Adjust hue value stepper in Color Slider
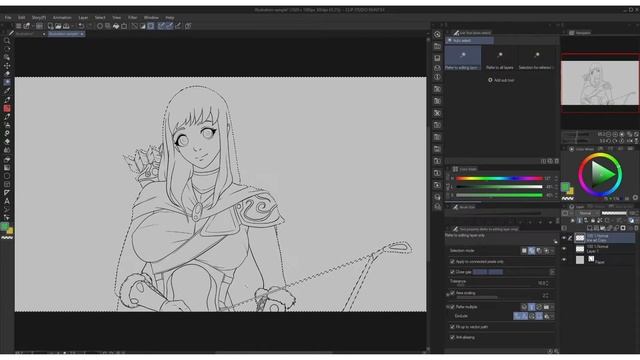 click(x=556, y=178)
